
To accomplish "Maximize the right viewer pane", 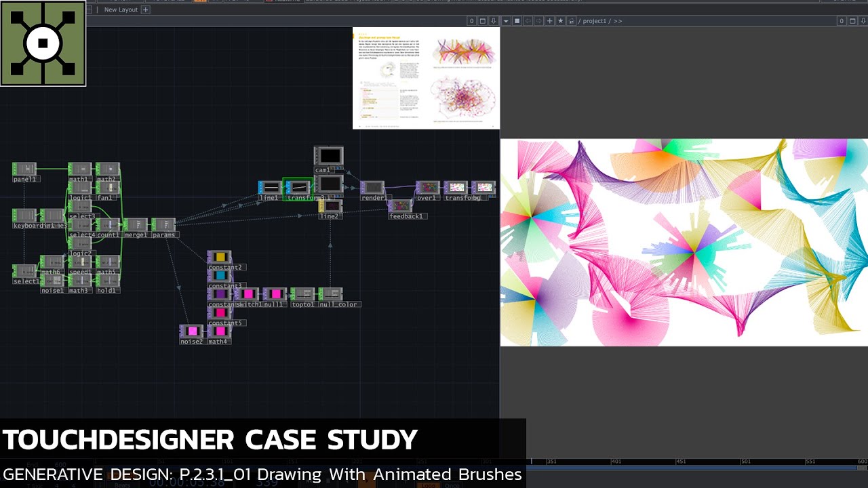I will tap(852, 21).
